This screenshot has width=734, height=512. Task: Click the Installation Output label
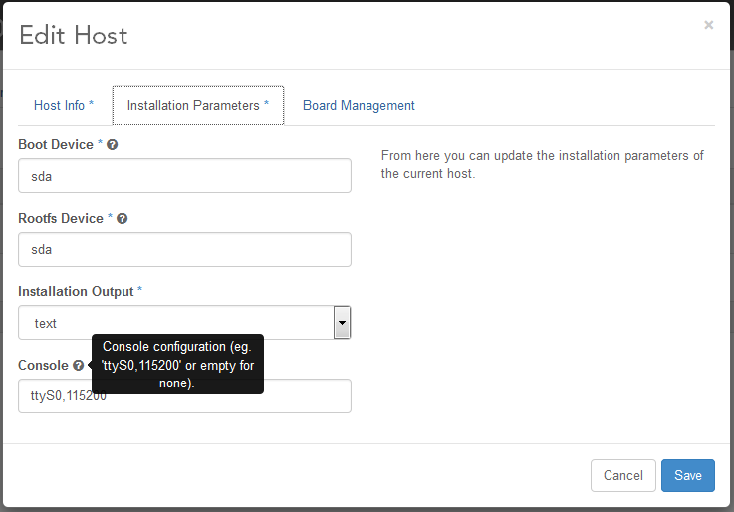[x=75, y=292]
